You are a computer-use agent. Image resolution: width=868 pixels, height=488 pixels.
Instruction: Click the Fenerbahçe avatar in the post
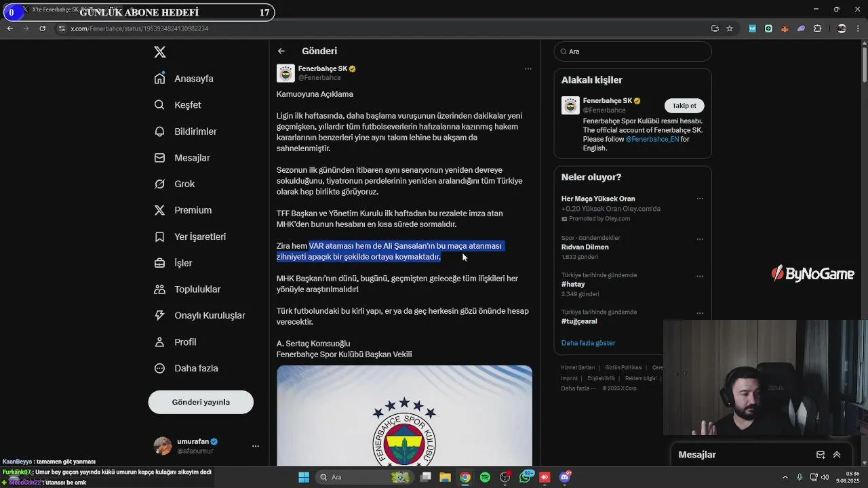coord(285,73)
